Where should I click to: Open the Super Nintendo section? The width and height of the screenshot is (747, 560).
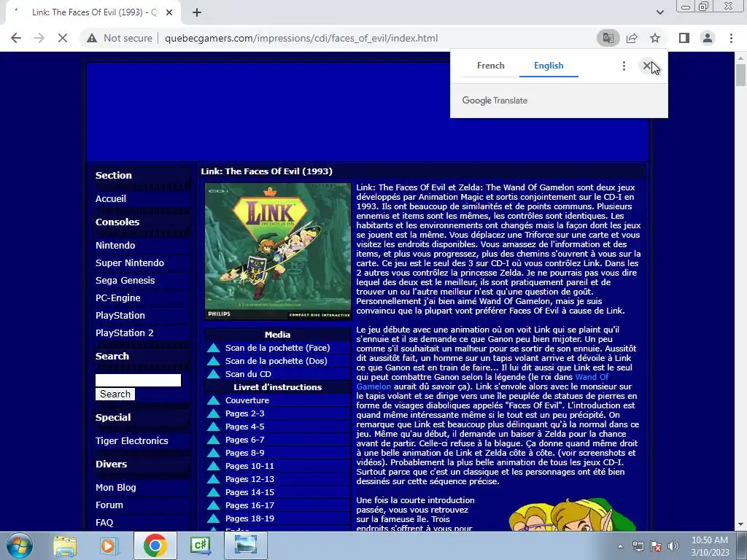pos(130,262)
